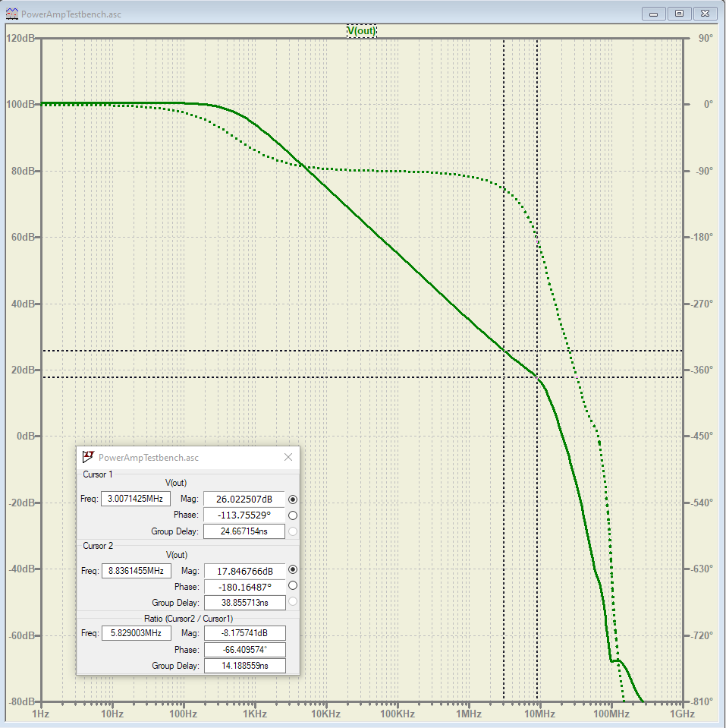Click Cursor 1 Freq field 3.0071425MHz
This screenshot has height=728, width=726.
point(136,499)
